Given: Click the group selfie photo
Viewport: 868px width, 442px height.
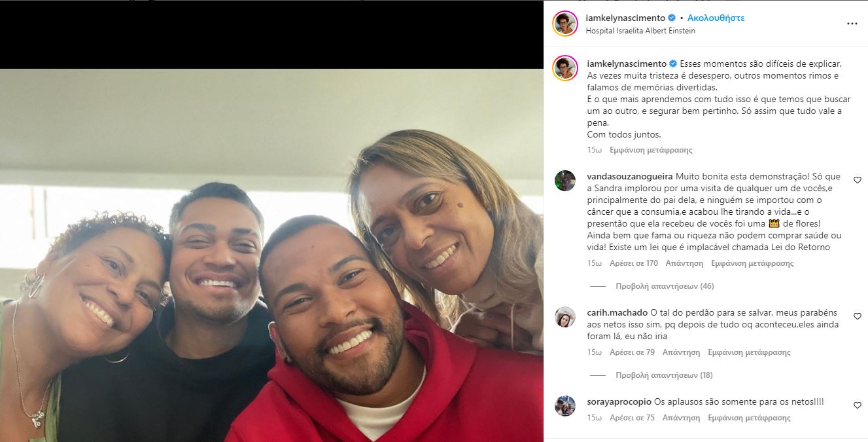Looking at the screenshot, I should [x=271, y=255].
